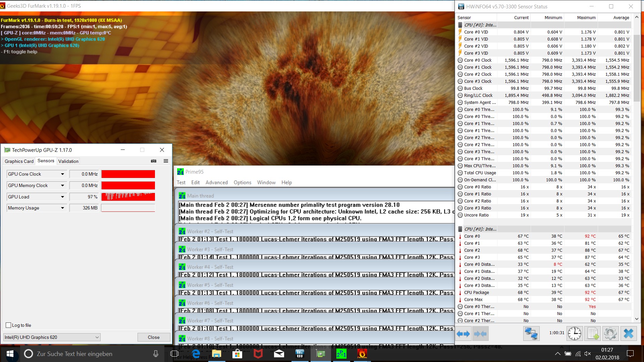Select Uncore Ratio row in HWiNFO
The height and width of the screenshot is (362, 644).
coord(544,215)
